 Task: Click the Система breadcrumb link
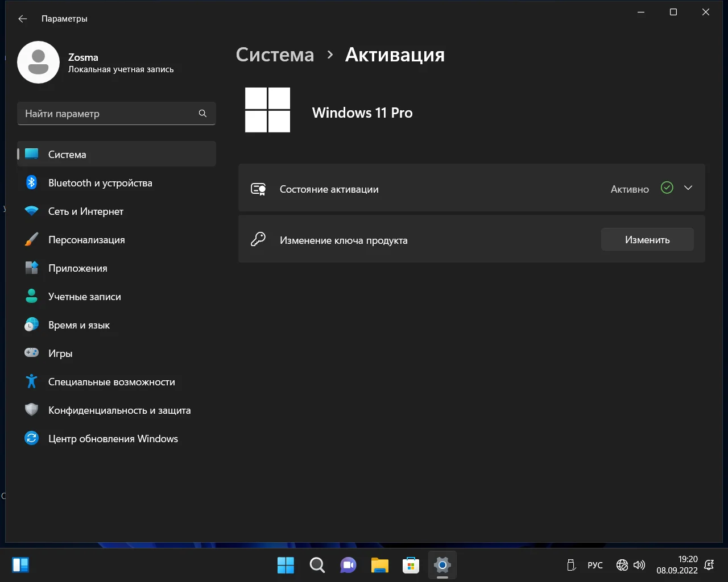(x=275, y=55)
